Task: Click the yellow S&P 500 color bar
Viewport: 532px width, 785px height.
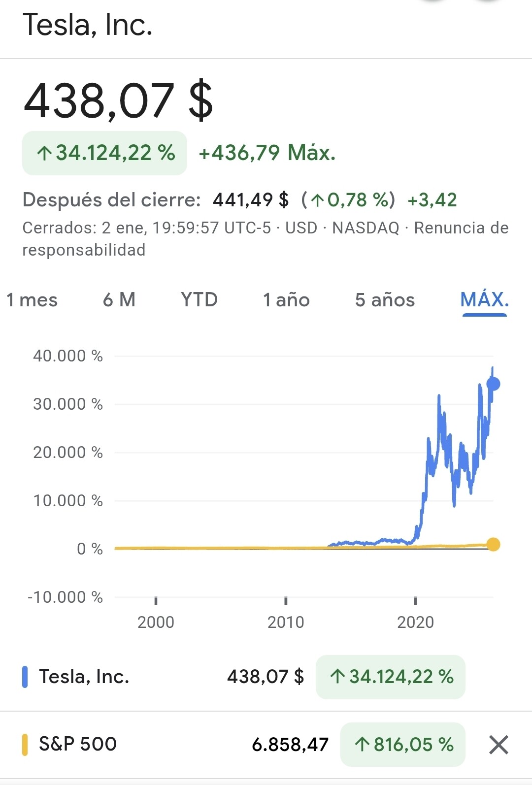Action: click(25, 744)
